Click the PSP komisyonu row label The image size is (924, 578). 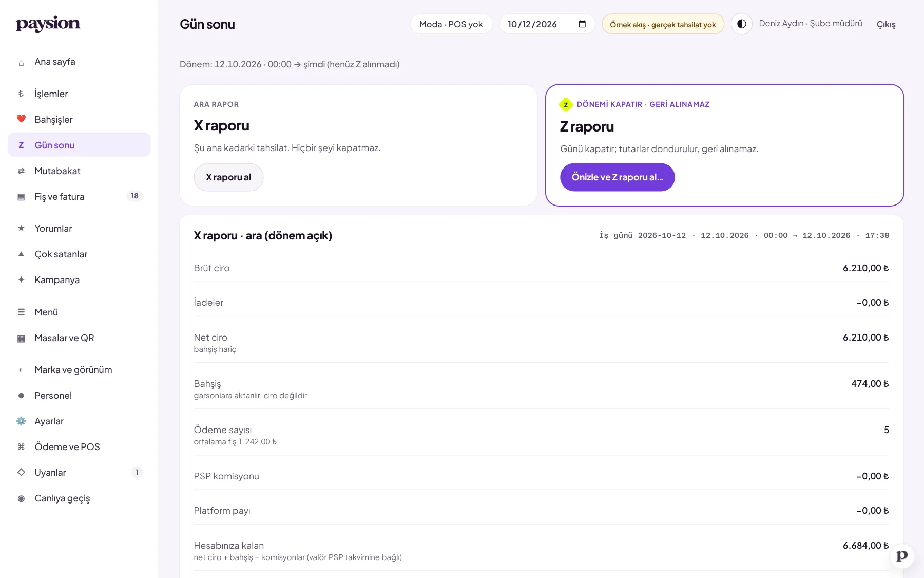226,476
